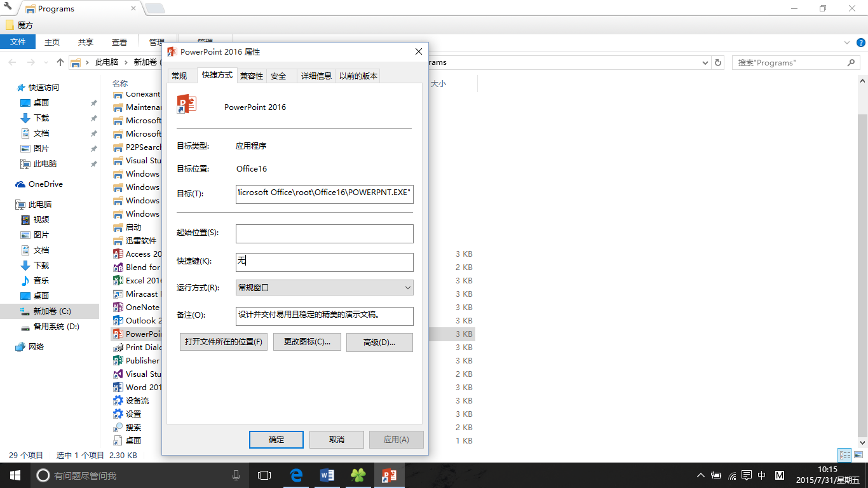The height and width of the screenshot is (488, 868).
Task: Select the Access 2016 shortcut in file list
Action: 137,254
